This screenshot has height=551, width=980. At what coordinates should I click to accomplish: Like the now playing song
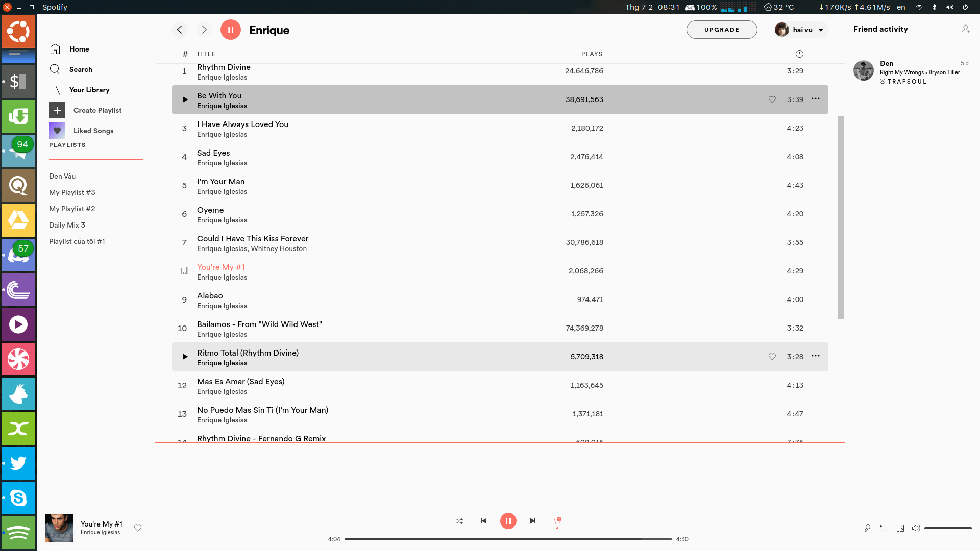[x=138, y=528]
